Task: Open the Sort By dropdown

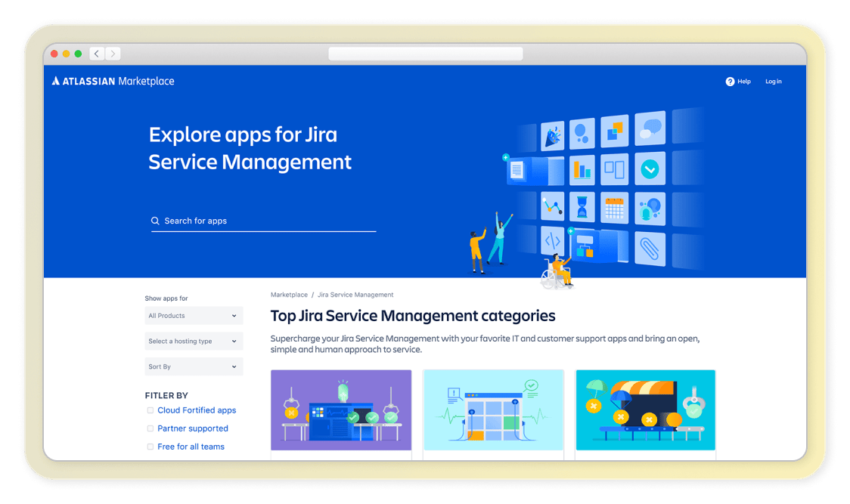Action: pos(194,366)
